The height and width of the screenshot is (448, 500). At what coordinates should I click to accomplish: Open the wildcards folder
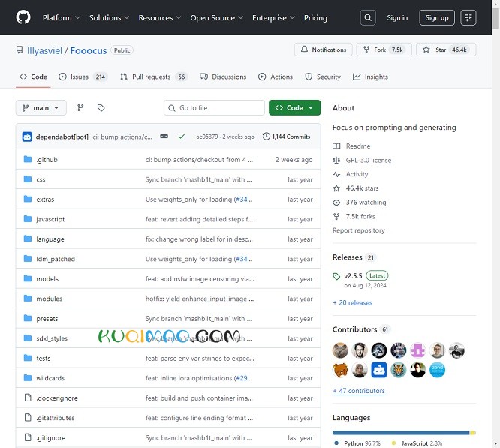tap(50, 378)
